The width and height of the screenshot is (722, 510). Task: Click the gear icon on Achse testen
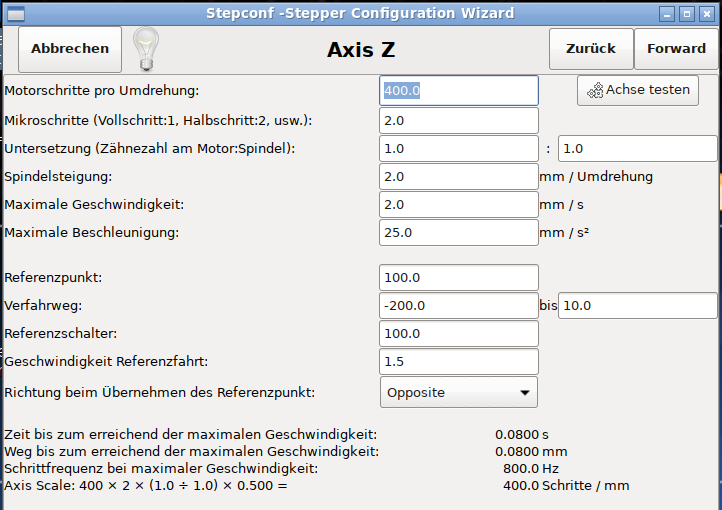[x=595, y=90]
